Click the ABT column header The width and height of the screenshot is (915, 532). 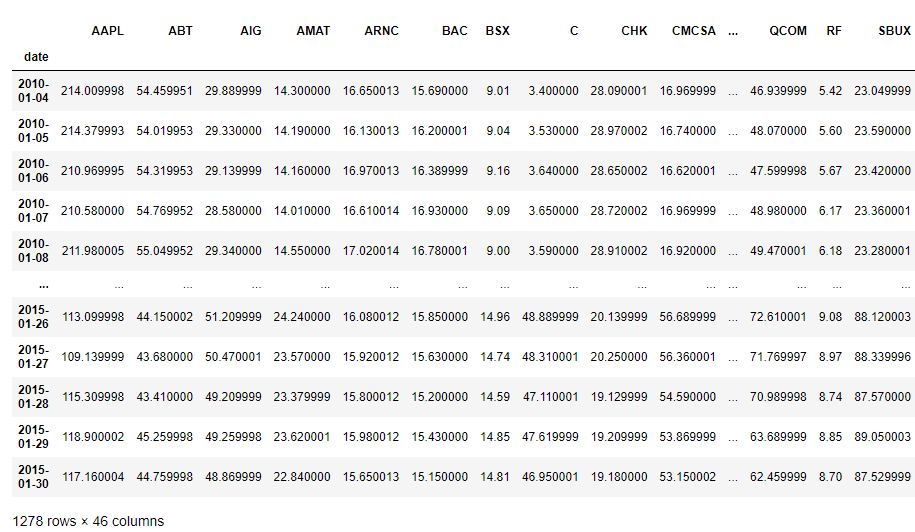click(180, 31)
